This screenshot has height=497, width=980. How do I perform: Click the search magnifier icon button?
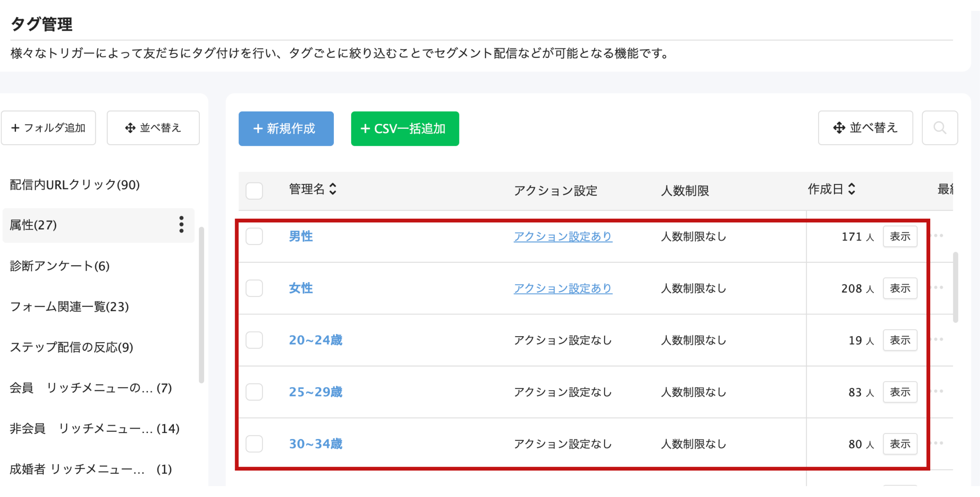point(939,128)
